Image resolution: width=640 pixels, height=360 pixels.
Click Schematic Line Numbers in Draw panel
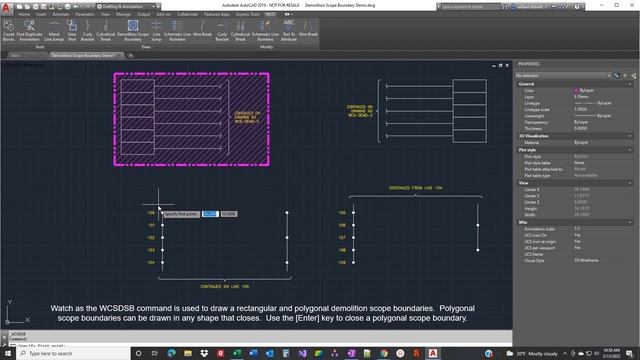177,31
